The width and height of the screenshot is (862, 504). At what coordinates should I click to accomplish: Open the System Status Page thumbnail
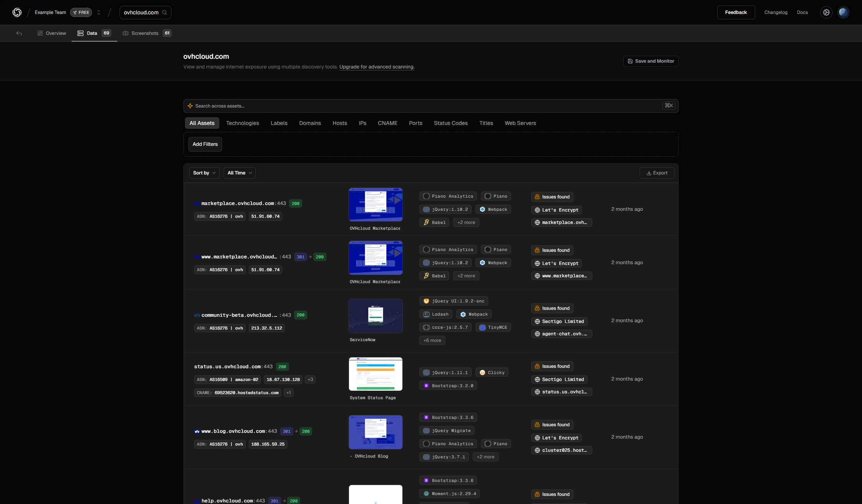375,374
